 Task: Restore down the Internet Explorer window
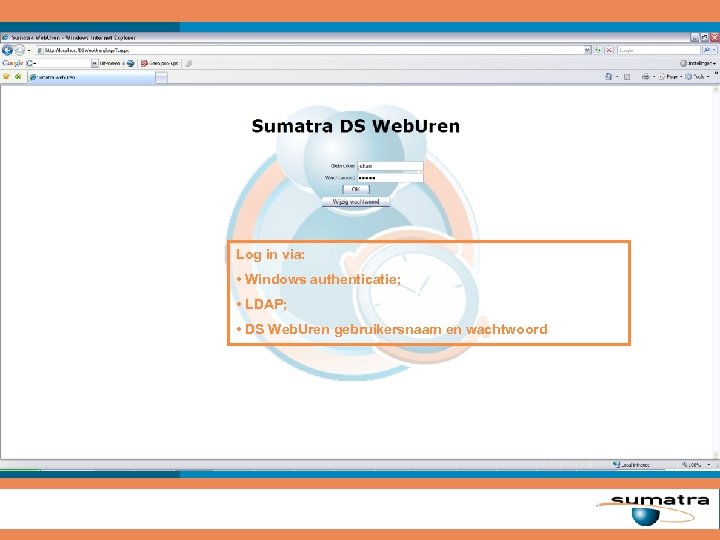tap(705, 38)
